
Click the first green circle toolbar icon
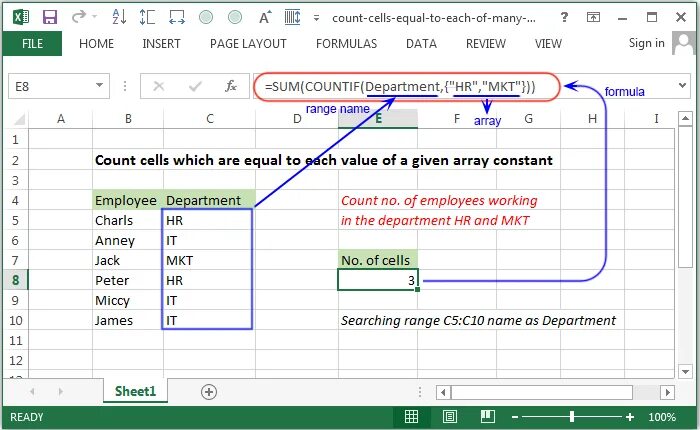pos(206,17)
